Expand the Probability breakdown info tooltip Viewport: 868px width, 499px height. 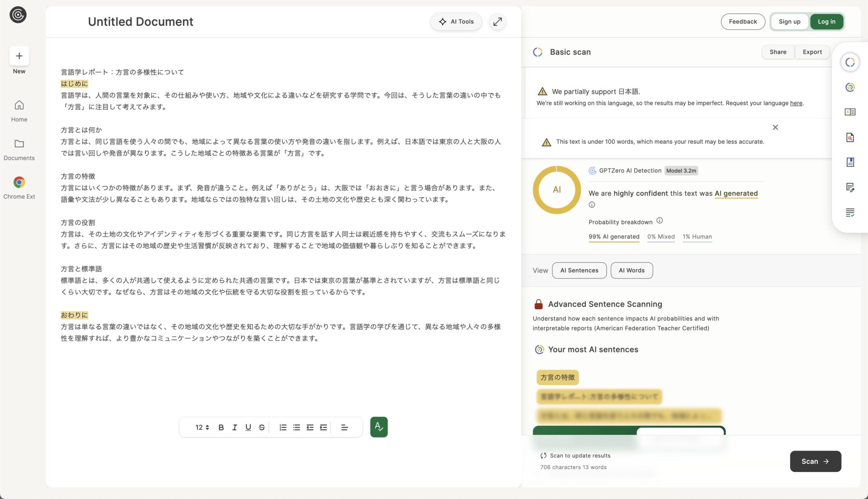[660, 221]
